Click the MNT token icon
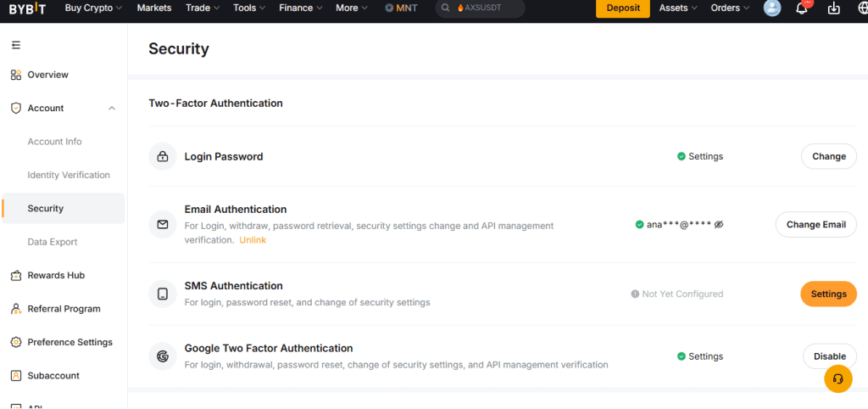 389,8
